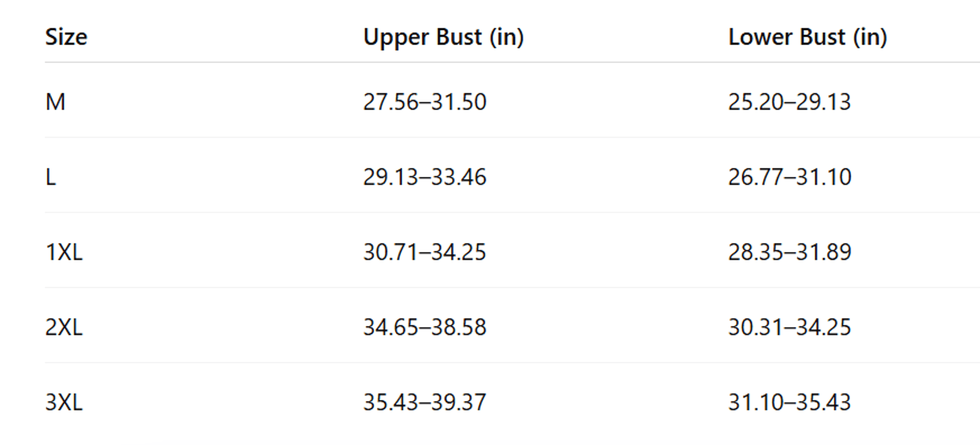This screenshot has height=445, width=980.
Task: Select the 1XL size cell
Action: point(64,252)
